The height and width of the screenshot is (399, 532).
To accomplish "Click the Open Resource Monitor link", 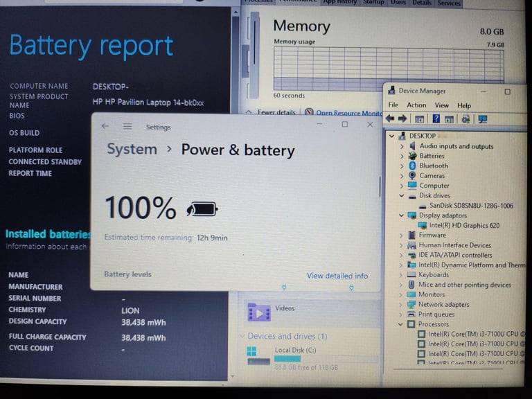I will pos(349,113).
